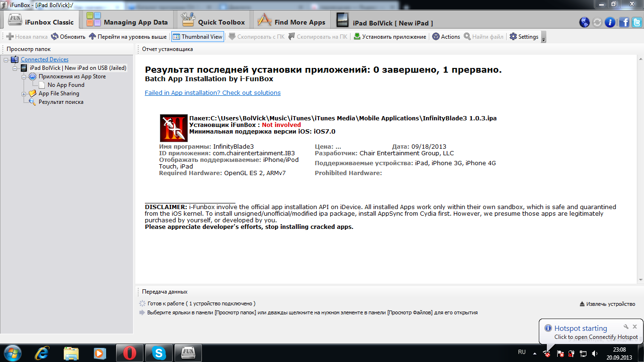Select Результат поиска in the tree
Image resolution: width=644 pixels, height=362 pixels.
pos(61,102)
